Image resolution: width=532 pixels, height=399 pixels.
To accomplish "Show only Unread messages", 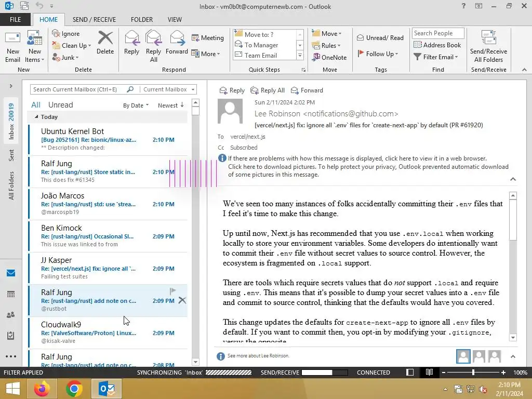I will click(60, 105).
